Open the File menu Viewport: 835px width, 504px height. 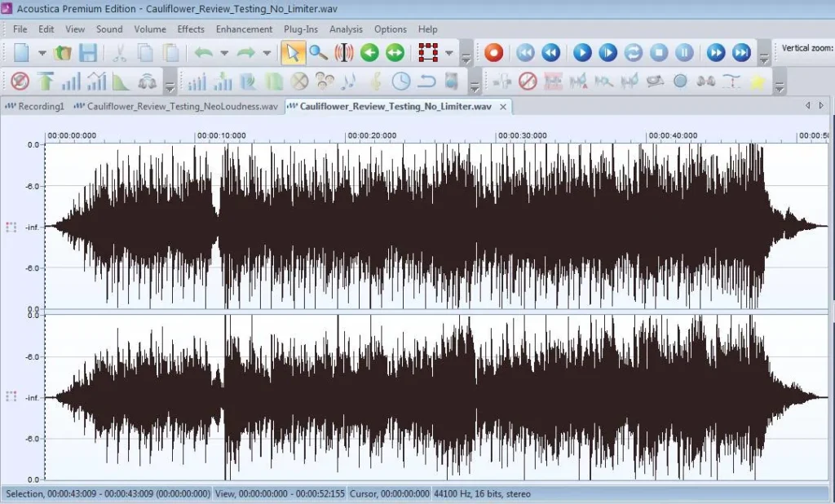20,29
